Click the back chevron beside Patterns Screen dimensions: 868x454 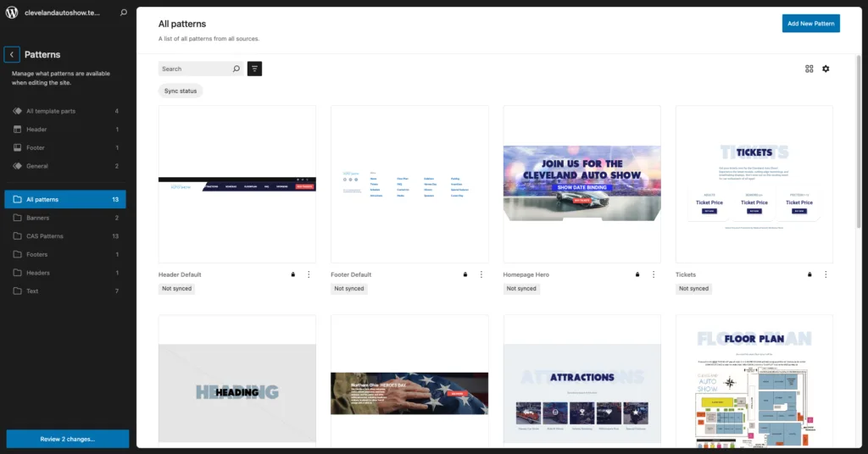point(12,54)
